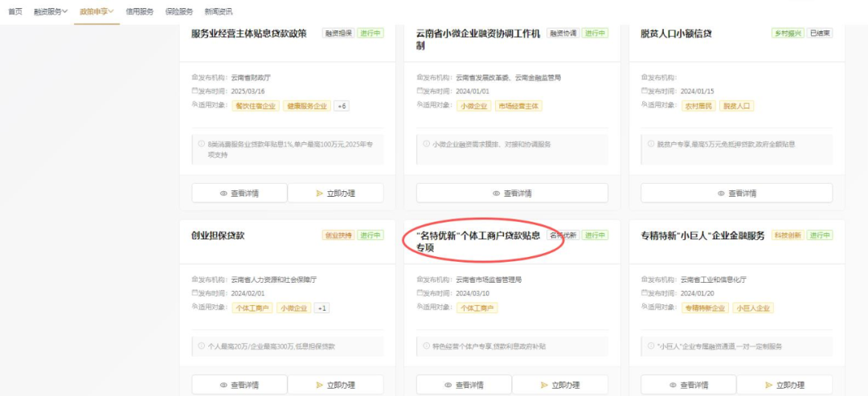Open the 信用服务 navigation item

pyautogui.click(x=139, y=11)
